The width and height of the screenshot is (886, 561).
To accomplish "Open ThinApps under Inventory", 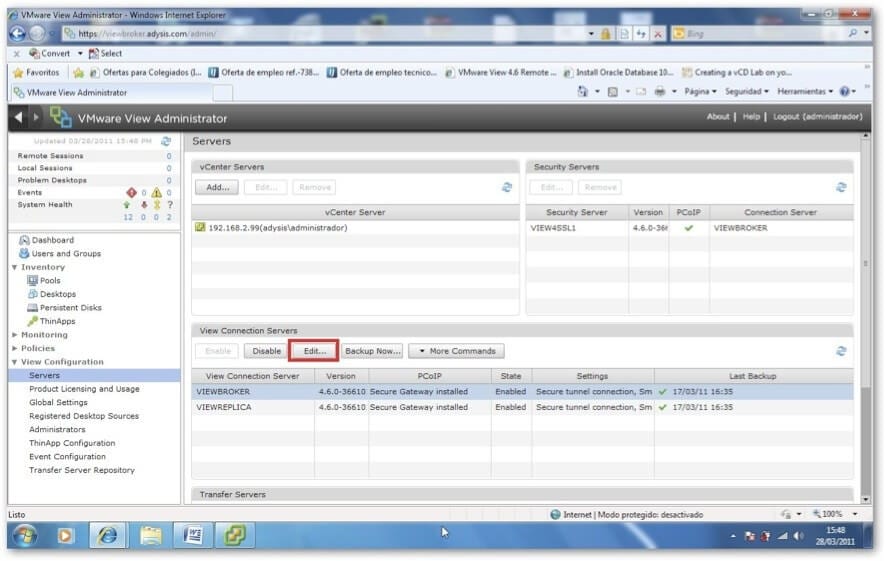I will pos(57,321).
